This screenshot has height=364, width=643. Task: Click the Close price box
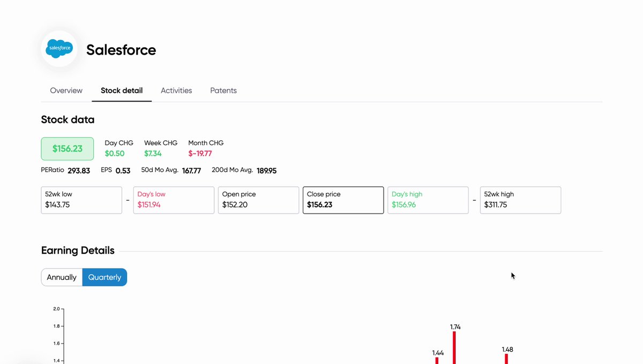pyautogui.click(x=343, y=200)
